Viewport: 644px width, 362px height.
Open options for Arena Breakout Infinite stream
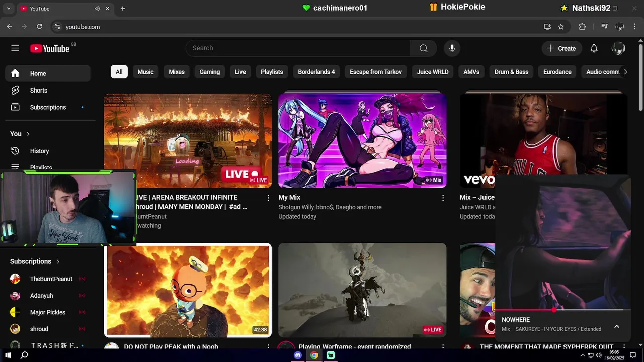tap(268, 198)
